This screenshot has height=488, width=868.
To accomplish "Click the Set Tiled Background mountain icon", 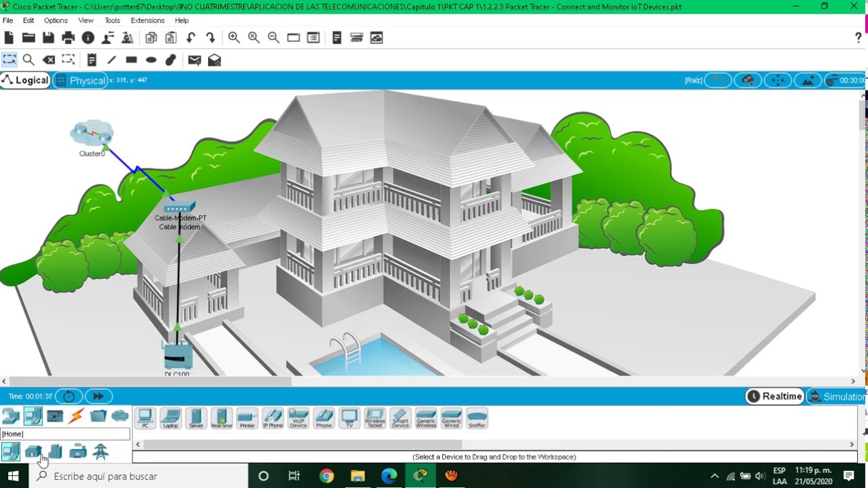I will [808, 81].
